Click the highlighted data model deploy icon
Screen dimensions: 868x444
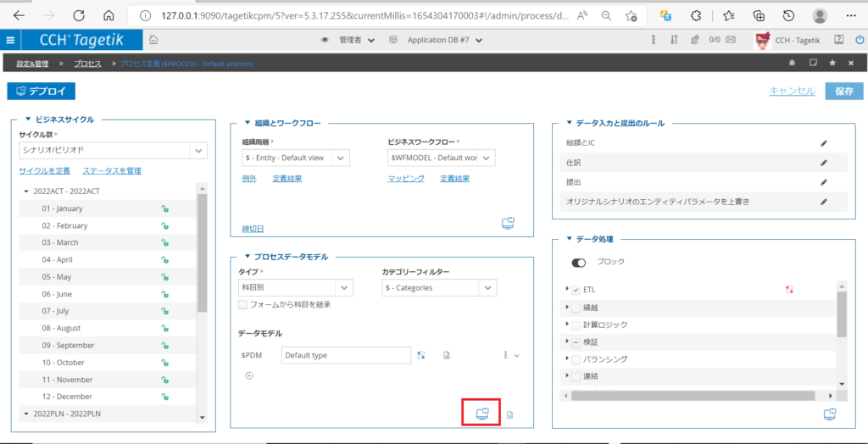(481, 413)
